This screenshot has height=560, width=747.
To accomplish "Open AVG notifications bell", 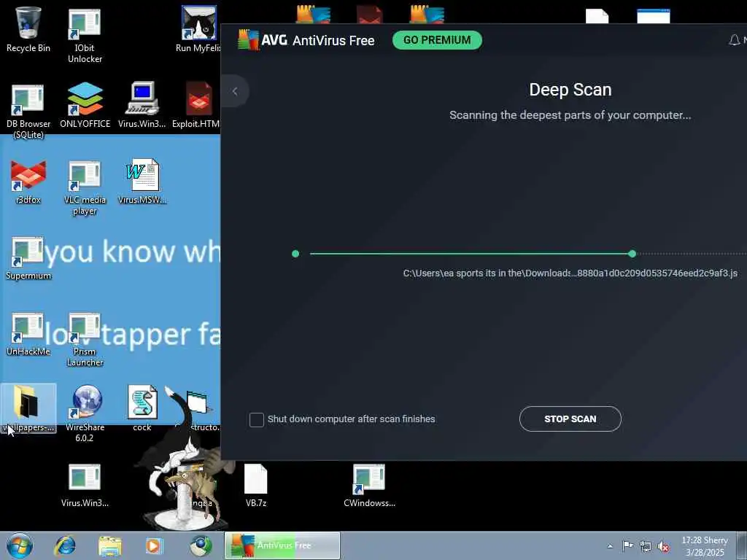I will 734,40.
